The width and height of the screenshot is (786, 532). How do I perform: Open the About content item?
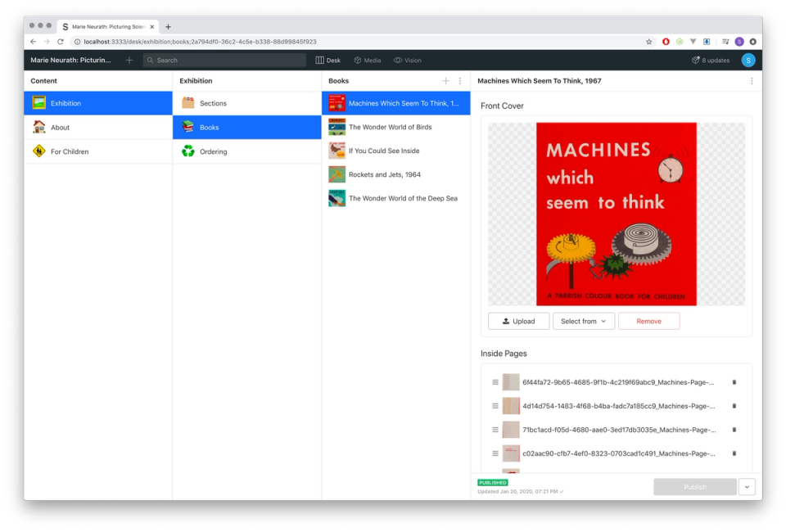97,127
